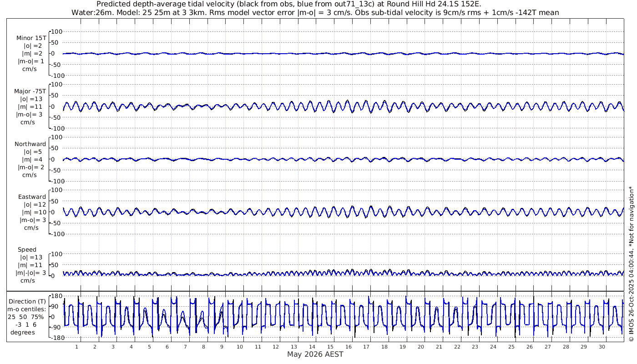
Task: Click 'cm/s' units under the Speed label
Action: [x=28, y=280]
